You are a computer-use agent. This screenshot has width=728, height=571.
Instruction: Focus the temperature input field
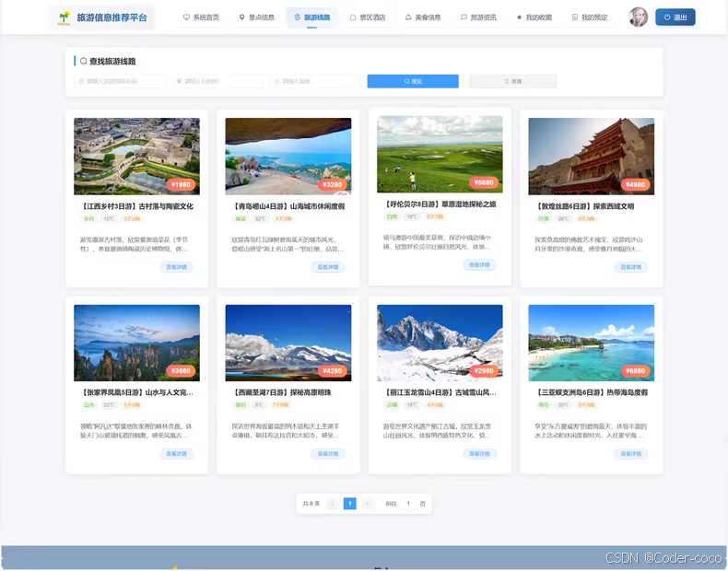[315, 81]
